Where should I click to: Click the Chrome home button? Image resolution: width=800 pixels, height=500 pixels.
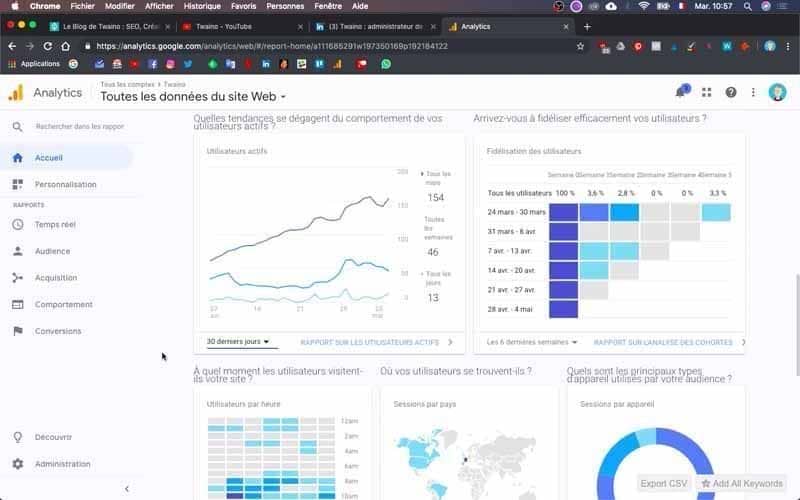tap(65, 46)
